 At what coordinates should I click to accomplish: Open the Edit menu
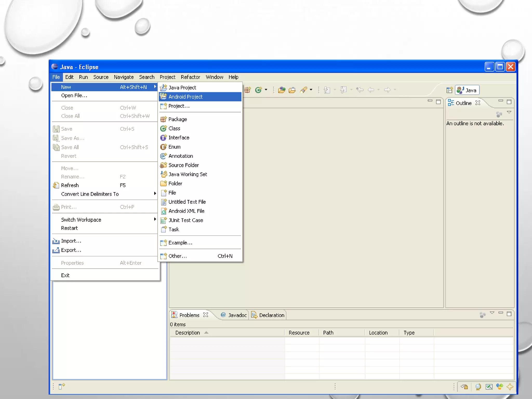tap(69, 77)
